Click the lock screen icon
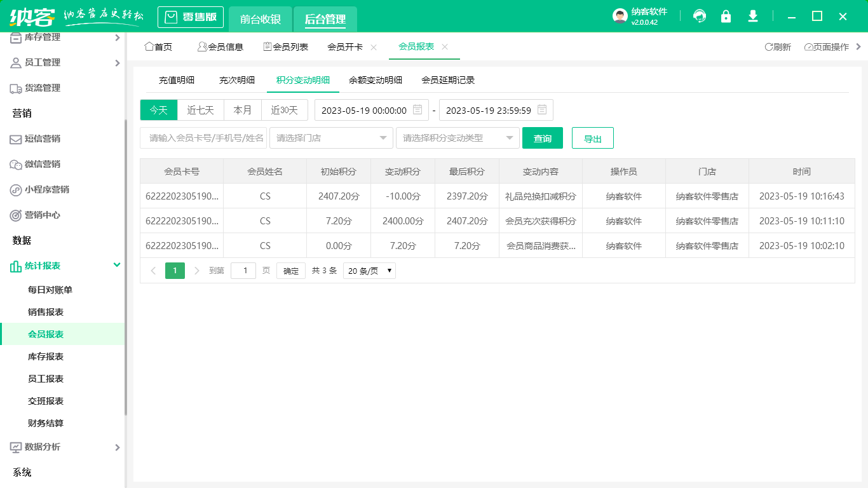 click(x=726, y=17)
